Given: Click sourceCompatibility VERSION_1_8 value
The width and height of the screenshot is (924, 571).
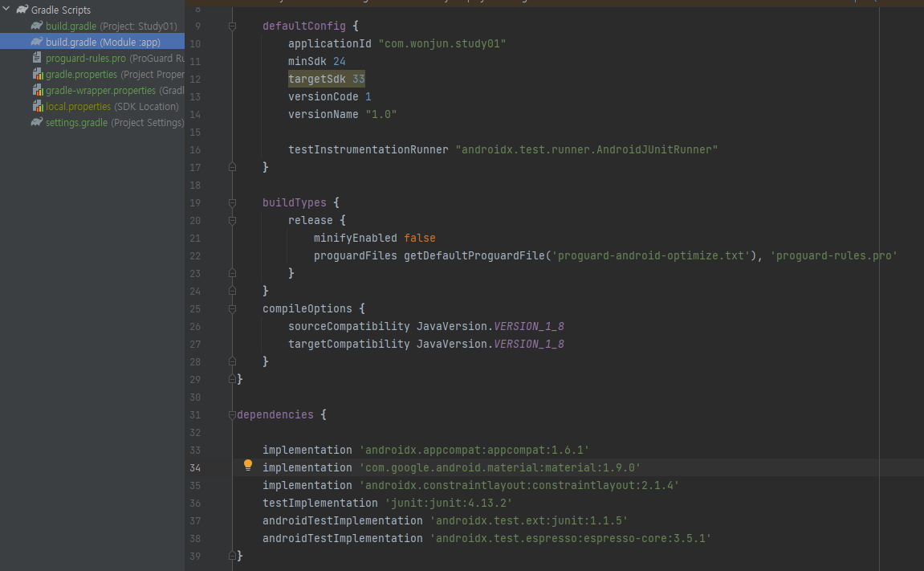Looking at the screenshot, I should tap(528, 326).
